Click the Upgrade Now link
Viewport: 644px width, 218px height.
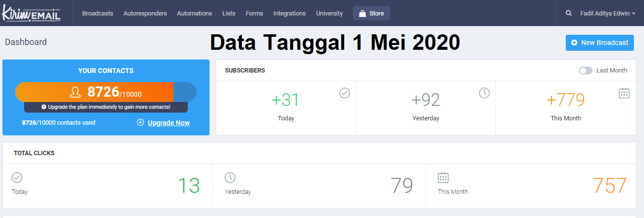(x=168, y=123)
